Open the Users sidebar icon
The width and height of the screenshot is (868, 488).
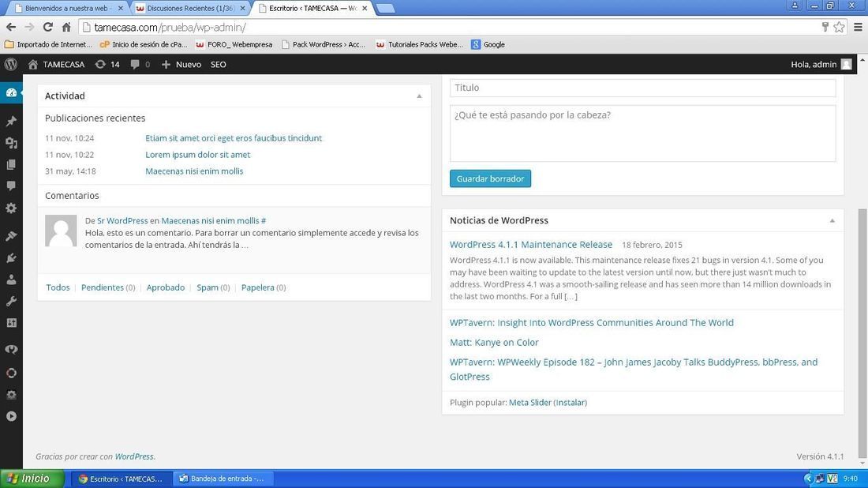pos(11,280)
